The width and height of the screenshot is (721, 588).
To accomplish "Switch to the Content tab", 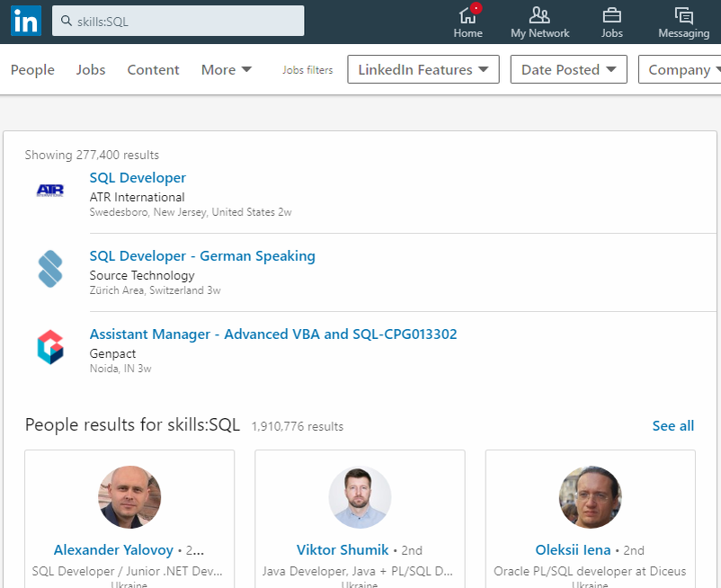I will click(x=153, y=69).
